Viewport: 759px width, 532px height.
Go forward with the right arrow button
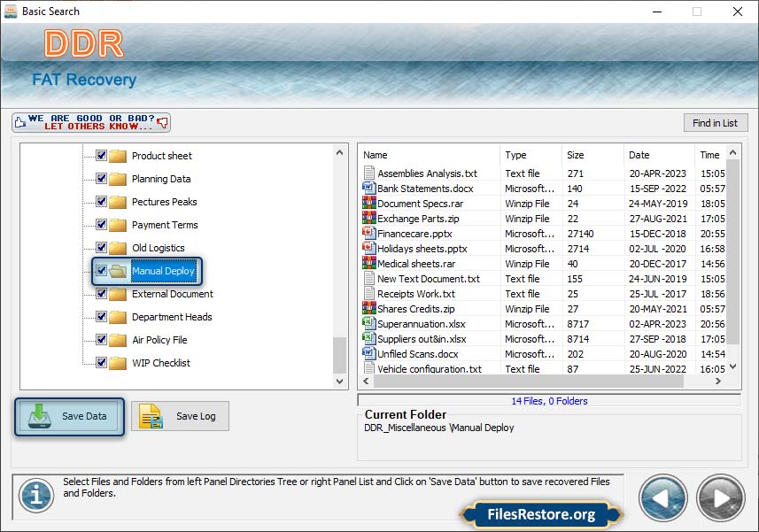click(x=721, y=498)
